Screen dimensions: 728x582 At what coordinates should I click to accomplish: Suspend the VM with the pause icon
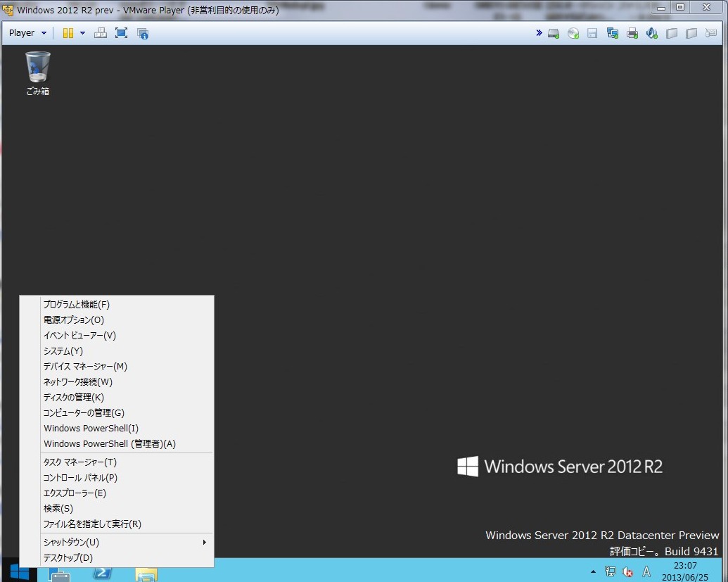[69, 32]
